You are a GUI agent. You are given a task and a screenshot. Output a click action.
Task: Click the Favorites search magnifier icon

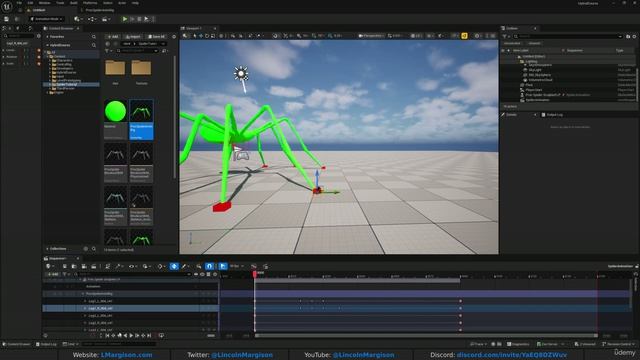(94, 37)
